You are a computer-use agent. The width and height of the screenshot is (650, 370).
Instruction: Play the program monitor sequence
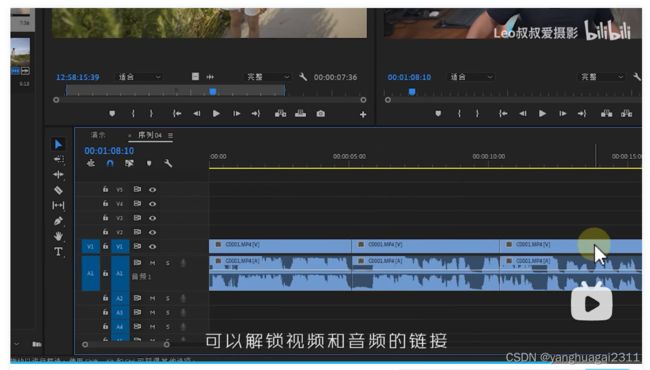tap(542, 114)
